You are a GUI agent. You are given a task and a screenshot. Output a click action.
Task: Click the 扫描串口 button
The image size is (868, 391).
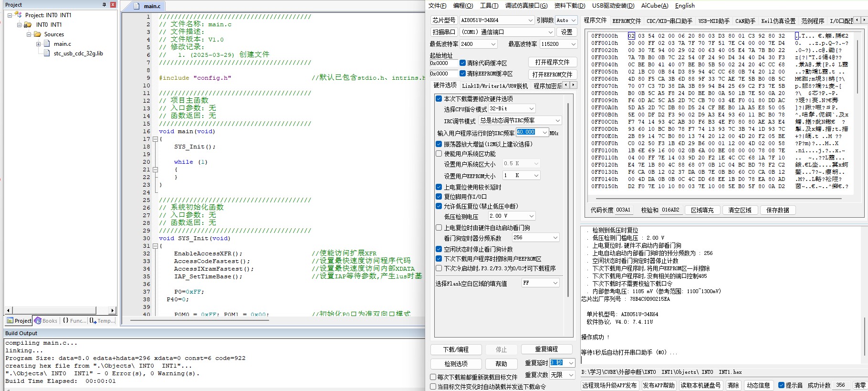coord(443,32)
